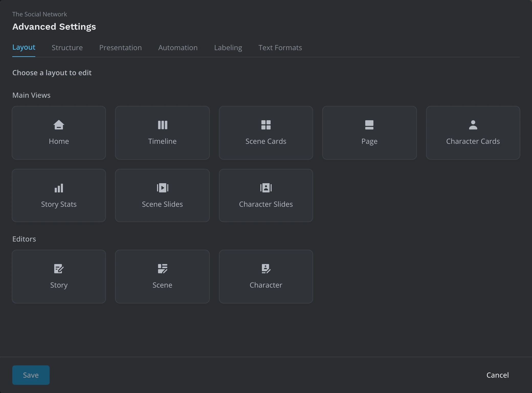Click the Scene label under Editors
Viewport: 532px width, 393px height.
162,285
